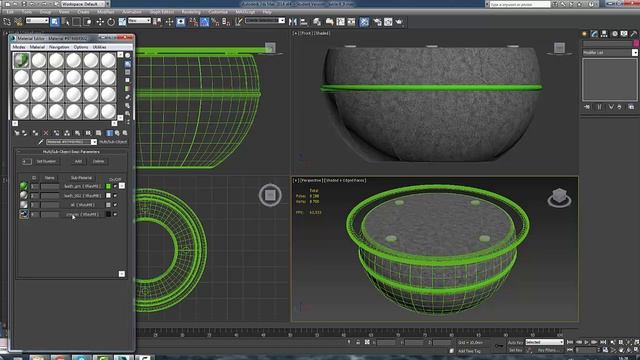Viewport: 640px width, 360px height.
Task: Open the Rendering menu in menu bar
Action: coord(191,12)
